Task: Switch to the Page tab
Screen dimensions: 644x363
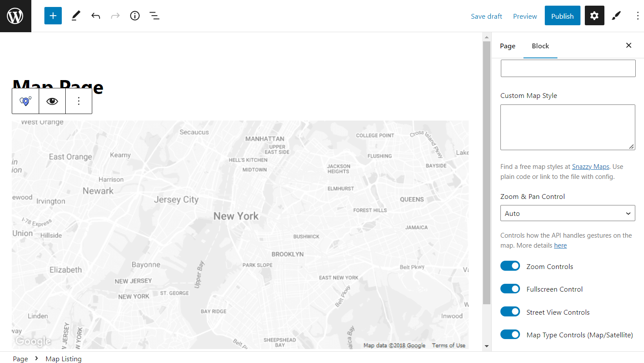Action: coord(507,46)
